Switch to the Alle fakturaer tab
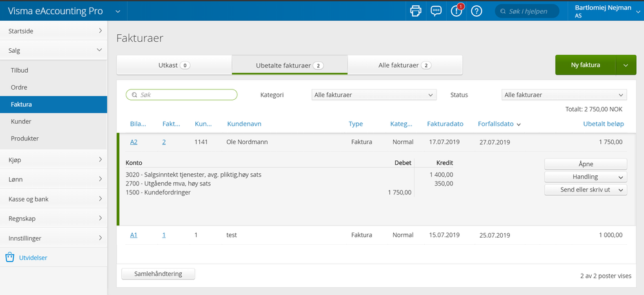Screen dimensions: 644x295 click(405, 65)
